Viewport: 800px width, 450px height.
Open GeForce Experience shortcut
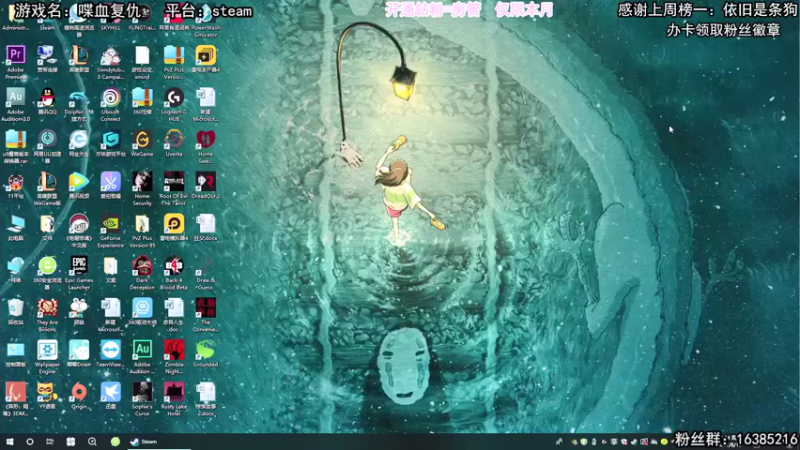point(110,230)
